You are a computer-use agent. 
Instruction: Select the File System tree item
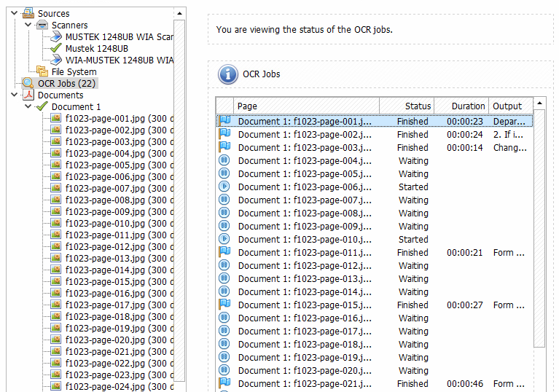tap(74, 71)
